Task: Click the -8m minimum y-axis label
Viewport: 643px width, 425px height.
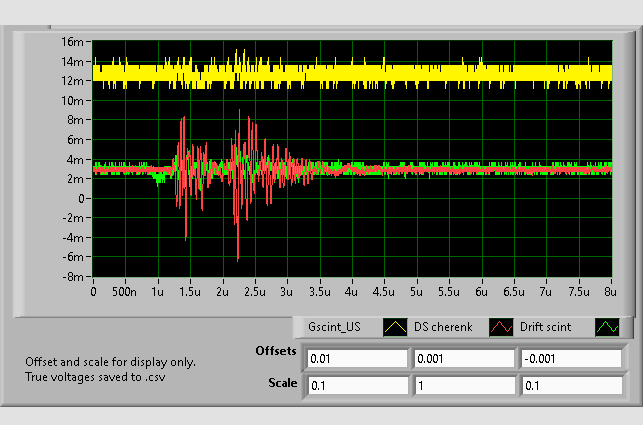Action: click(72, 276)
